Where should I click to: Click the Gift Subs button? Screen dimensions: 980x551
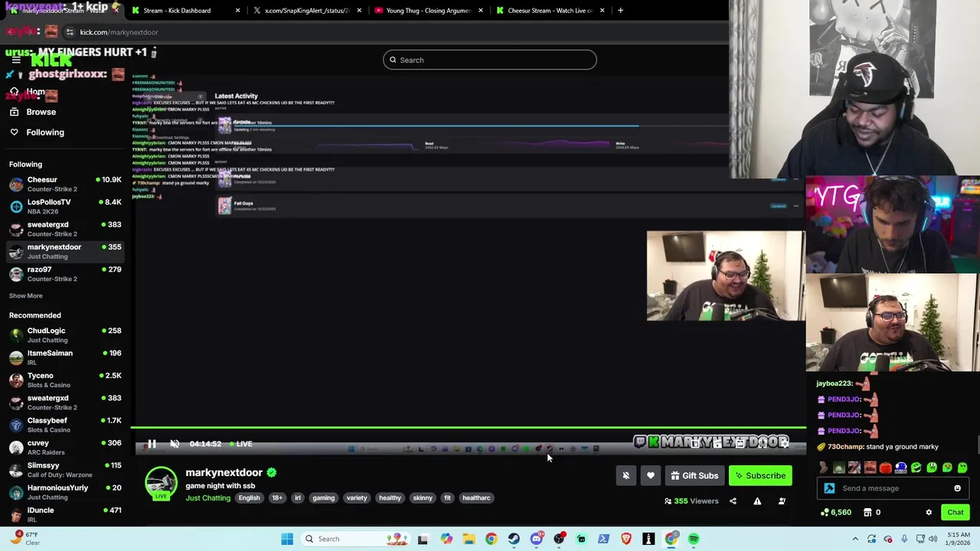pos(694,476)
